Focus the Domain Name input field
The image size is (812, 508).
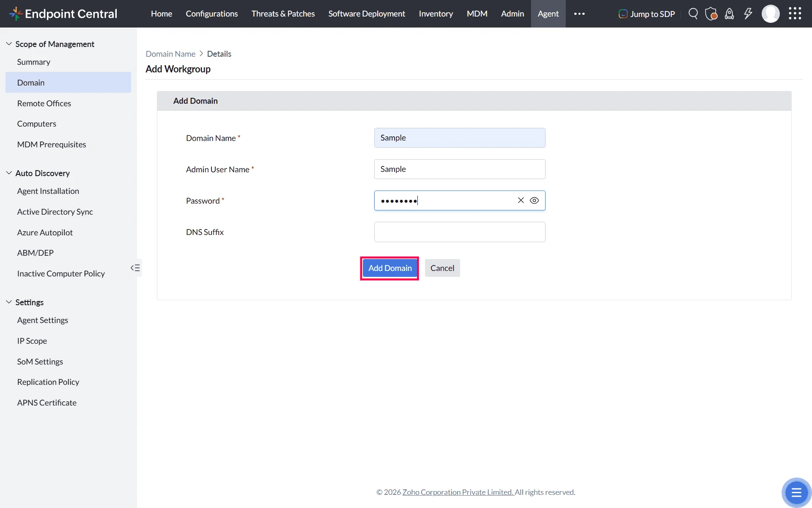tap(460, 138)
